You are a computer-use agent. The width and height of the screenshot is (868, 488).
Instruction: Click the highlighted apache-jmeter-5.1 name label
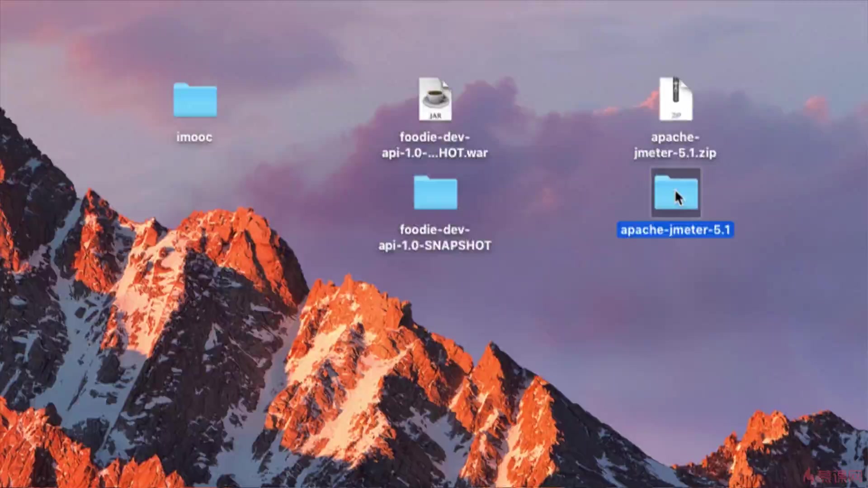pyautogui.click(x=675, y=230)
